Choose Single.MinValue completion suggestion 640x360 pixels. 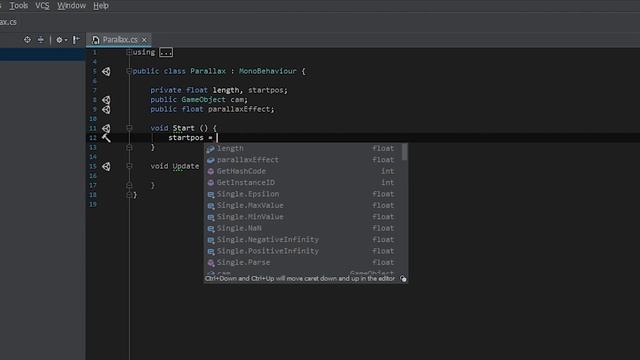pos(303,217)
